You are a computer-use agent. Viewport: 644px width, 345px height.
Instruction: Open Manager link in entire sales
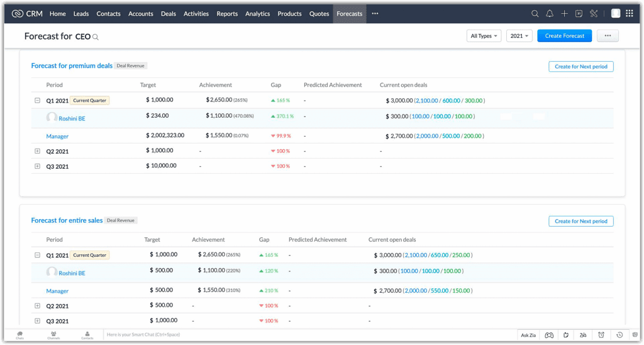(x=57, y=291)
